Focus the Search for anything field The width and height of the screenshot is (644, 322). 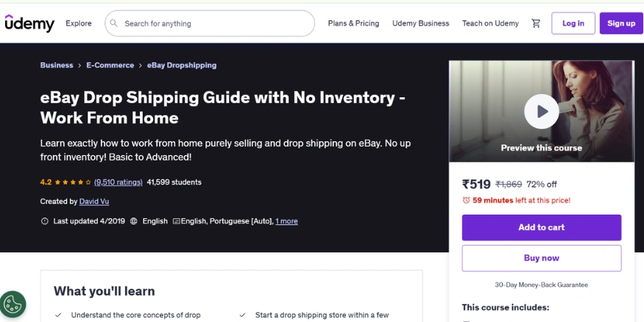coord(210,24)
